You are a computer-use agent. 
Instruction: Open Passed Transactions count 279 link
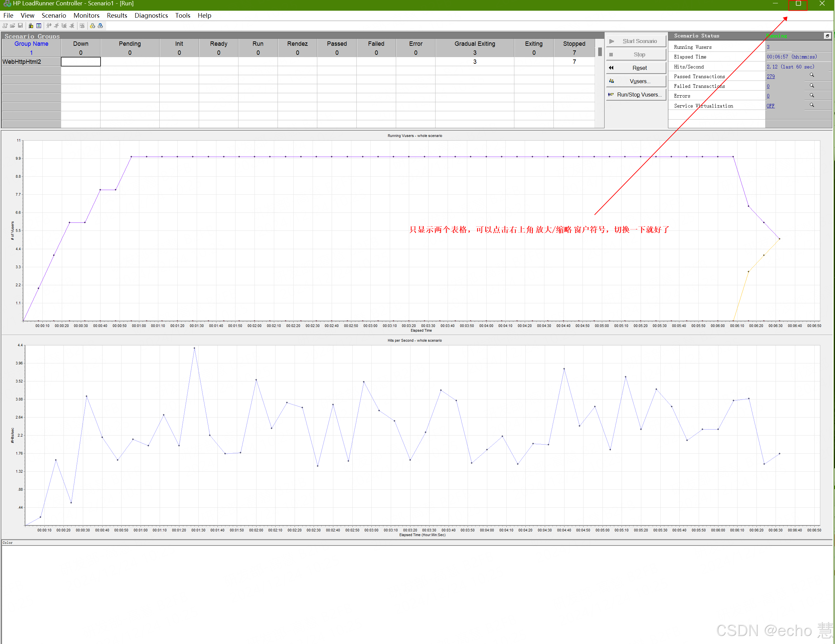pyautogui.click(x=771, y=76)
